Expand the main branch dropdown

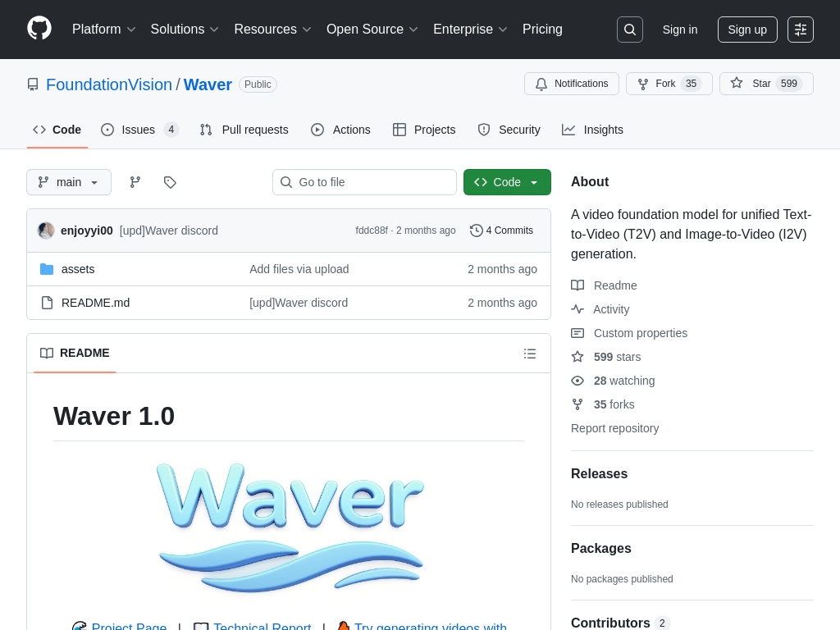tap(69, 182)
